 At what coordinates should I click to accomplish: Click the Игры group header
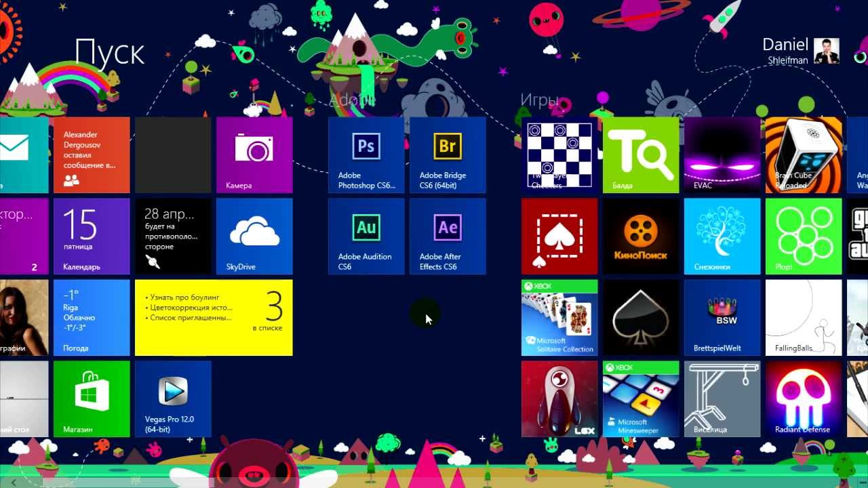540,100
